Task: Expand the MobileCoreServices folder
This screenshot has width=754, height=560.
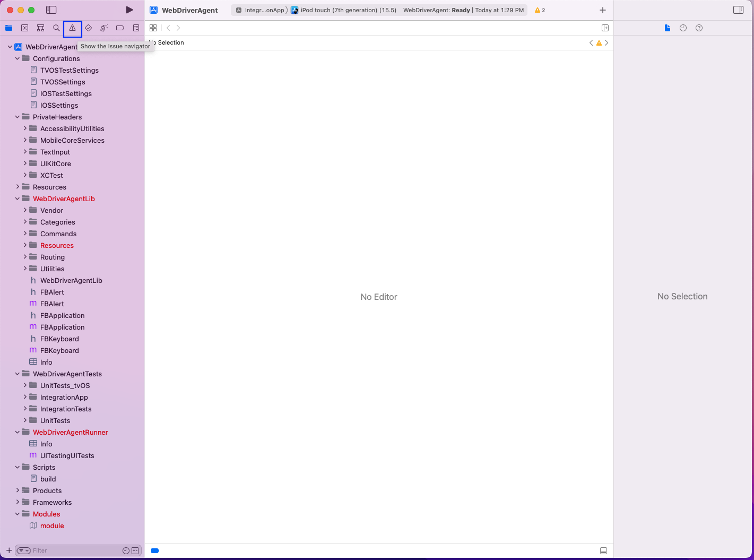Action: pyautogui.click(x=25, y=140)
